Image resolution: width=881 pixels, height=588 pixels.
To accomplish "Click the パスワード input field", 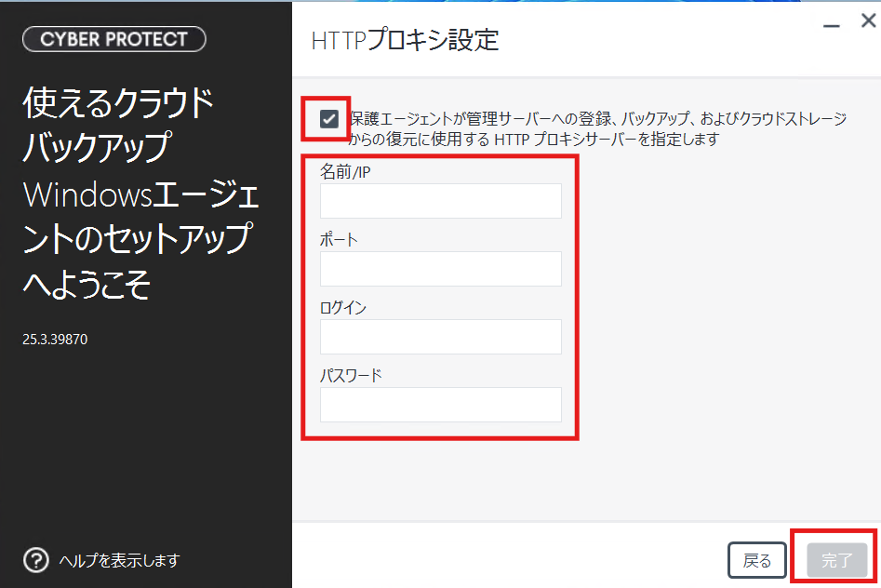I will 441,405.
